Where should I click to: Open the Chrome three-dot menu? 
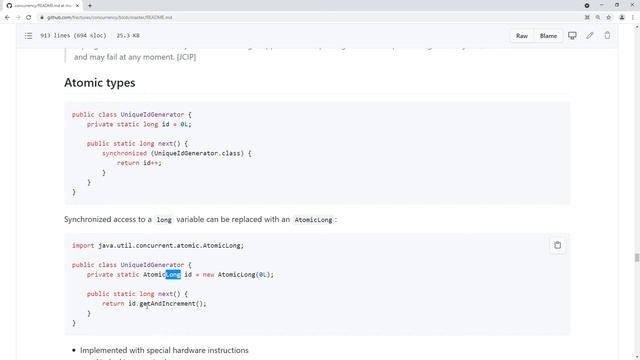coord(633,18)
